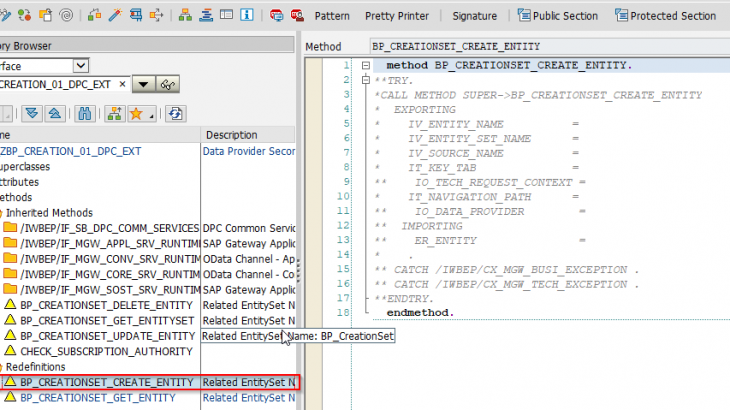Click the expand all nodes icon
The image size is (730, 410).
click(x=32, y=113)
